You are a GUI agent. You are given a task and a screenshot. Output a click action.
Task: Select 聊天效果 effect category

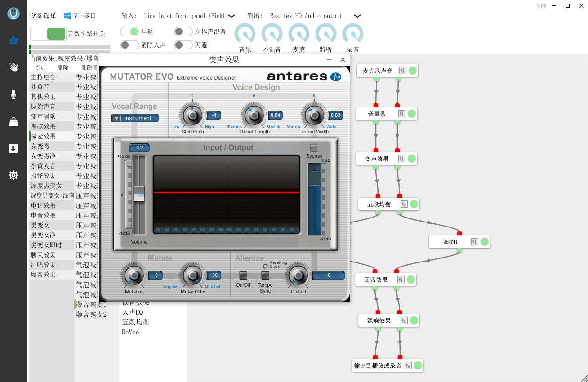pyautogui.click(x=52, y=255)
